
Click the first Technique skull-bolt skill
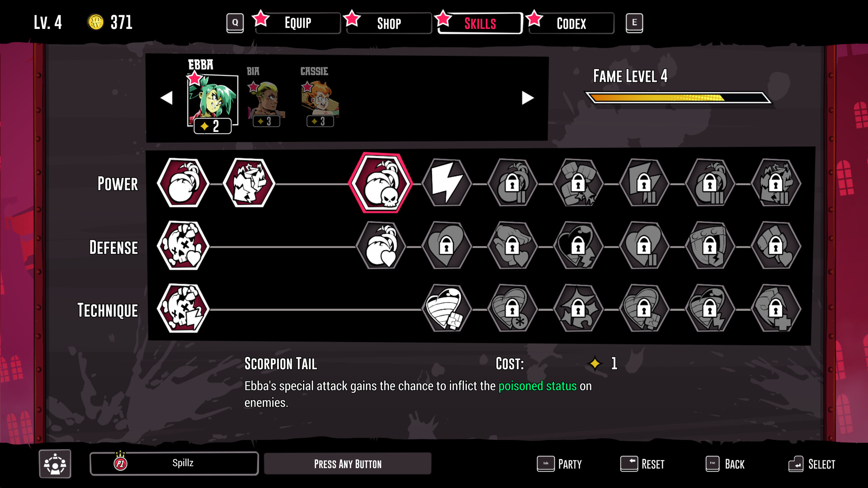[x=183, y=309]
